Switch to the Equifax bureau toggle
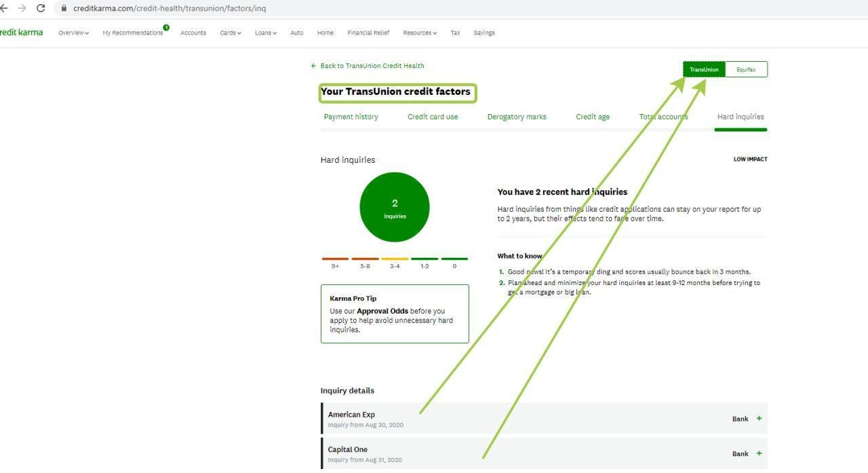Image resolution: width=868 pixels, height=473 pixels. pyautogui.click(x=746, y=69)
